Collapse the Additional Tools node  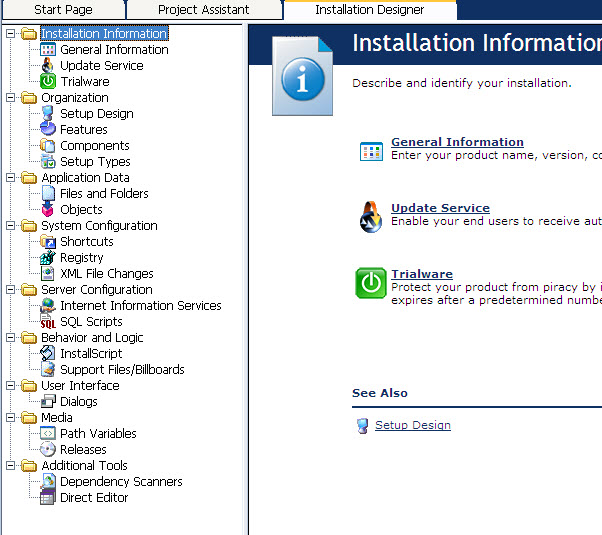11,465
